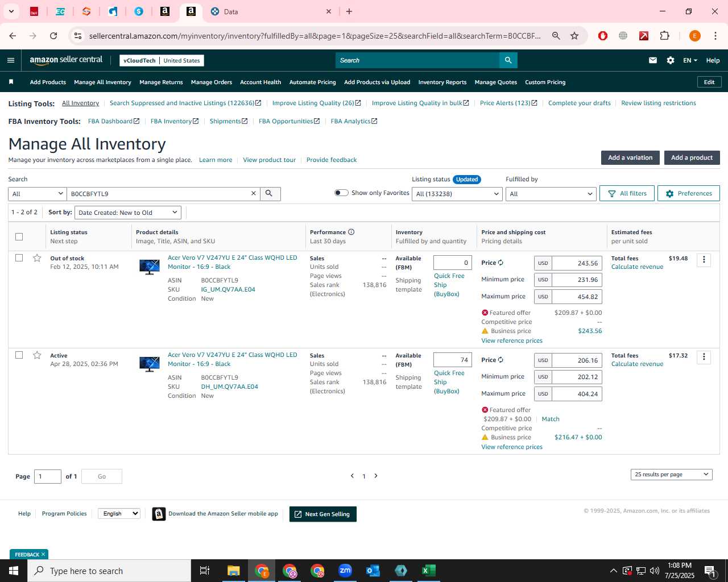Viewport: 728px width, 582px height.
Task: Click the search magnifier button in header
Action: point(508,60)
